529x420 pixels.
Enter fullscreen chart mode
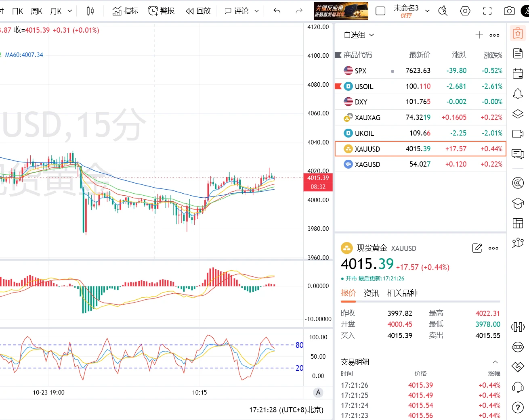coord(487,11)
